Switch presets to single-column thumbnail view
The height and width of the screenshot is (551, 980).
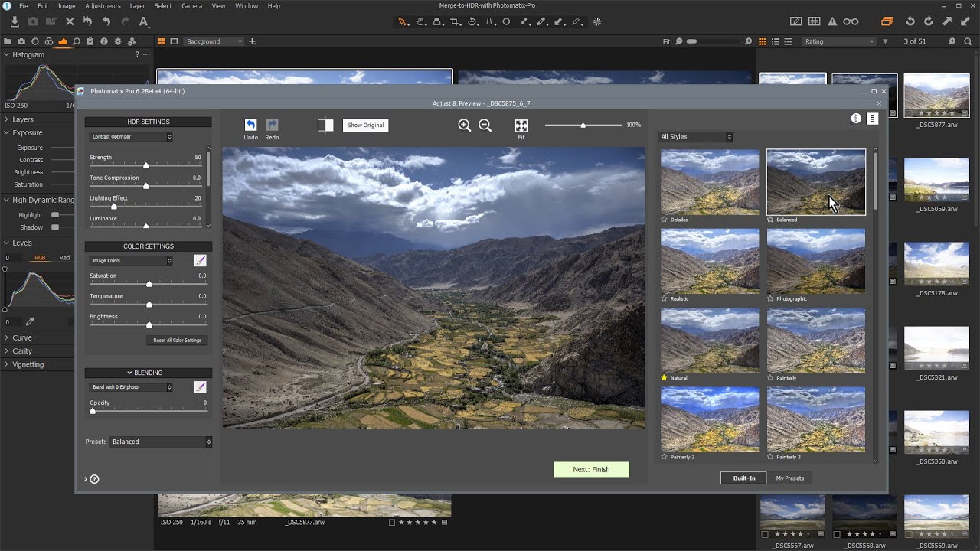tap(856, 119)
